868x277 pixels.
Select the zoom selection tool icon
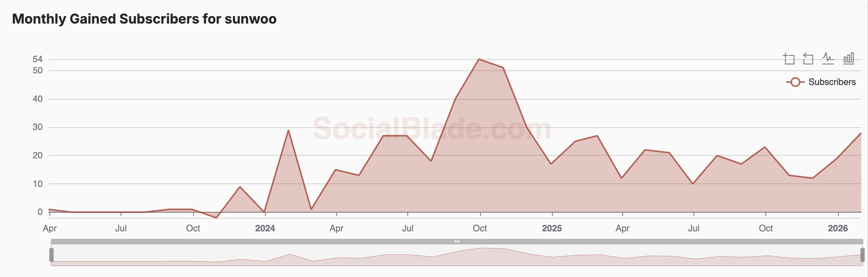point(790,58)
